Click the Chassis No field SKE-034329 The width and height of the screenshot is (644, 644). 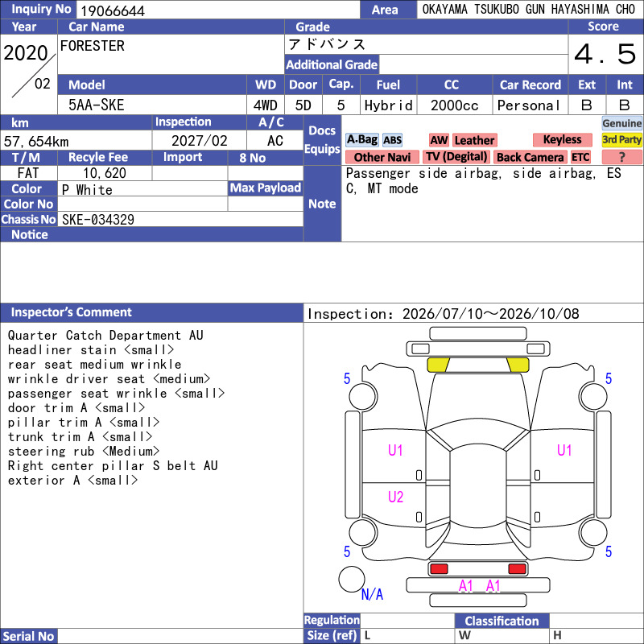click(x=180, y=219)
